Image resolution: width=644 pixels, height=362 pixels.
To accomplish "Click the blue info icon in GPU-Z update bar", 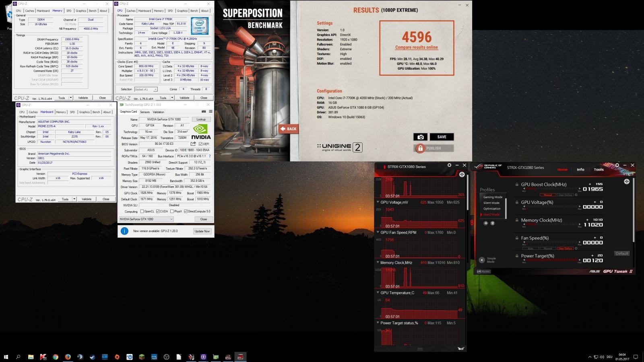I will [x=124, y=231].
